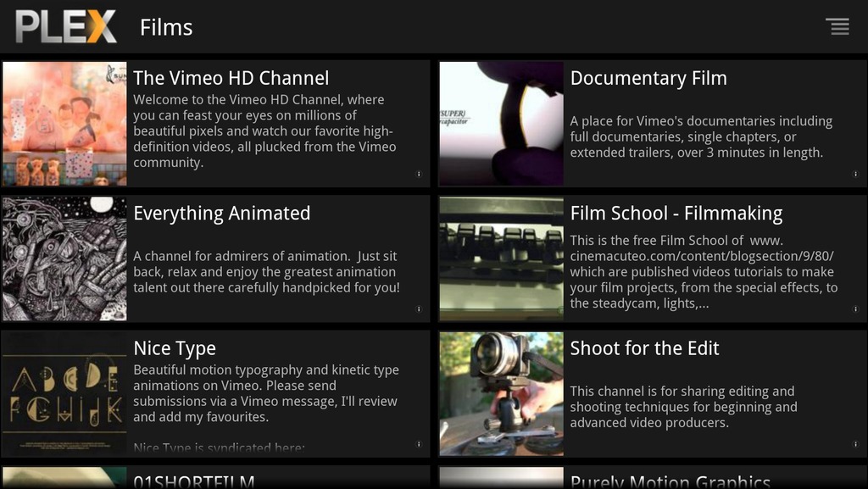868x489 pixels.
Task: Open the hamburger menu icon
Action: coord(837,26)
